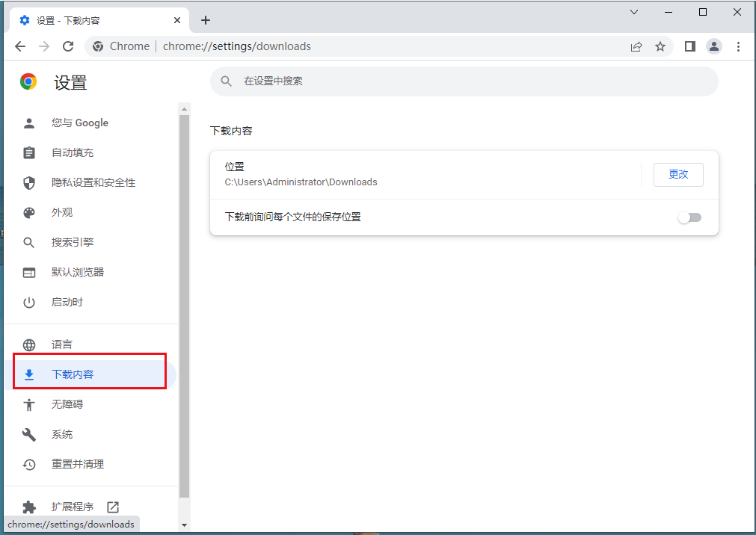The image size is (756, 535).
Task: Click sidebar scrollbar up arrow
Action: click(184, 109)
